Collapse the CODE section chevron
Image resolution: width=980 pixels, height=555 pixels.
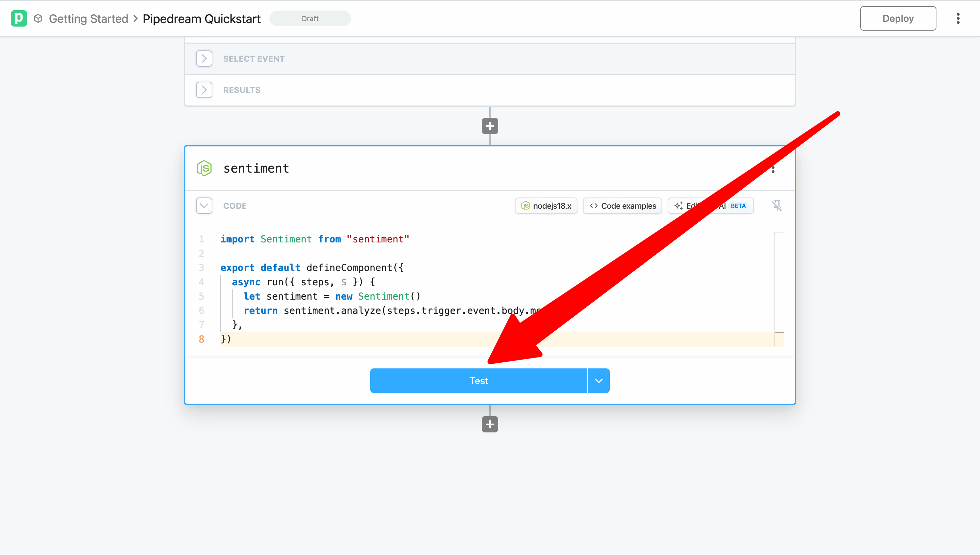(204, 205)
